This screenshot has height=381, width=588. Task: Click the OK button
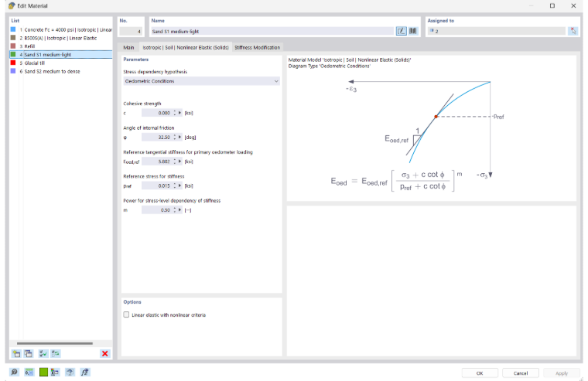480,373
